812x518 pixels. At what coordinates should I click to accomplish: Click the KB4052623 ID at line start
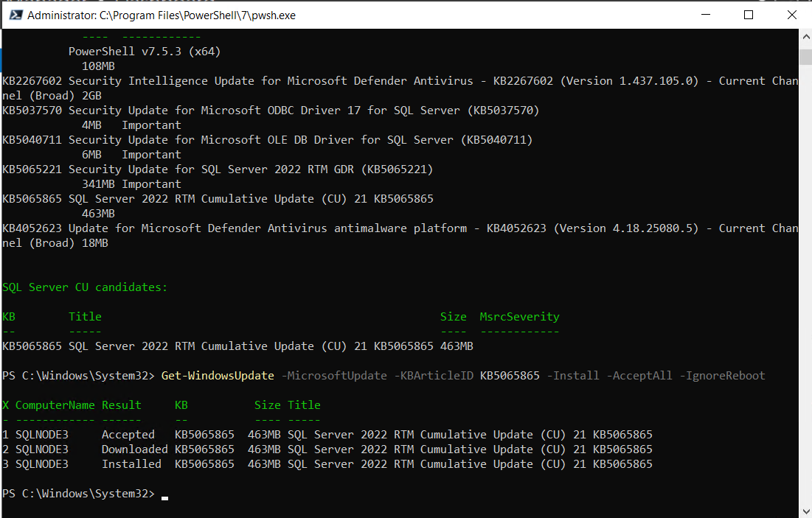32,228
